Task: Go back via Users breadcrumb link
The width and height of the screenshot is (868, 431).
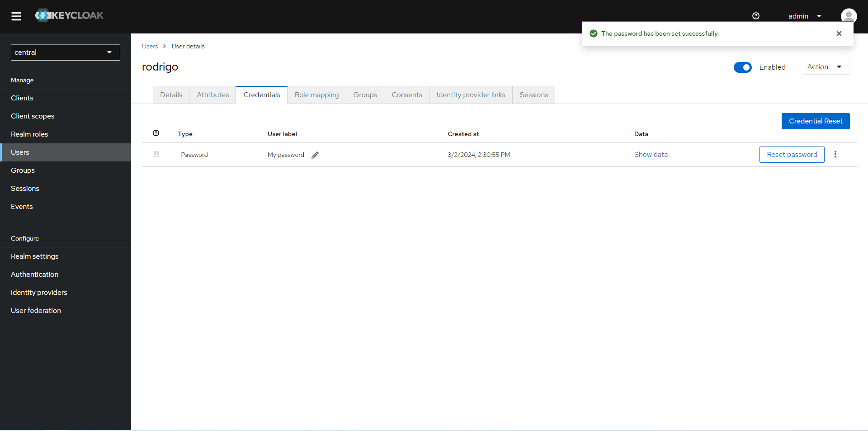Action: tap(150, 46)
